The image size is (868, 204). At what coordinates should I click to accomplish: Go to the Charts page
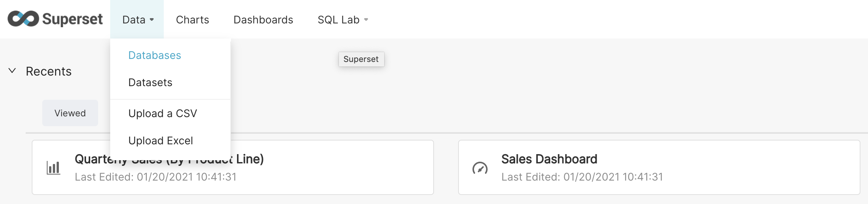point(192,20)
